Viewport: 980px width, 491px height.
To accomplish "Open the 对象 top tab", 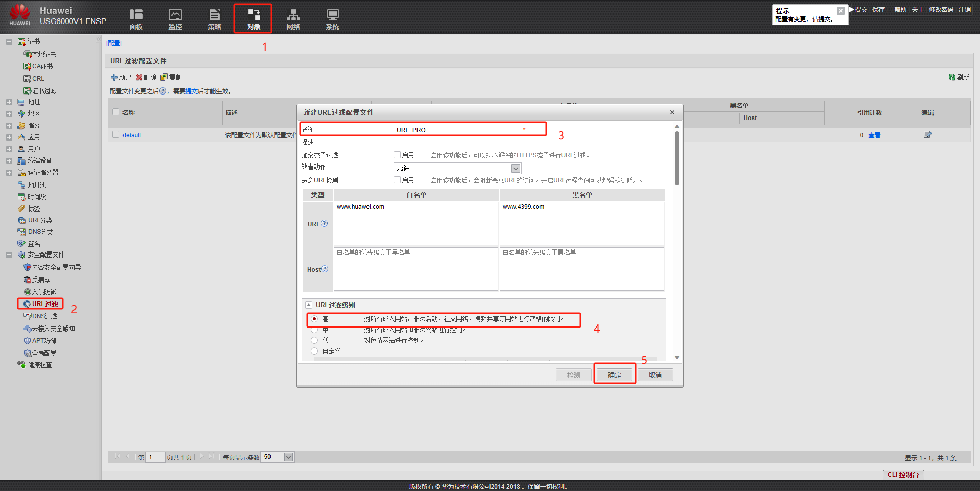I will [253, 19].
